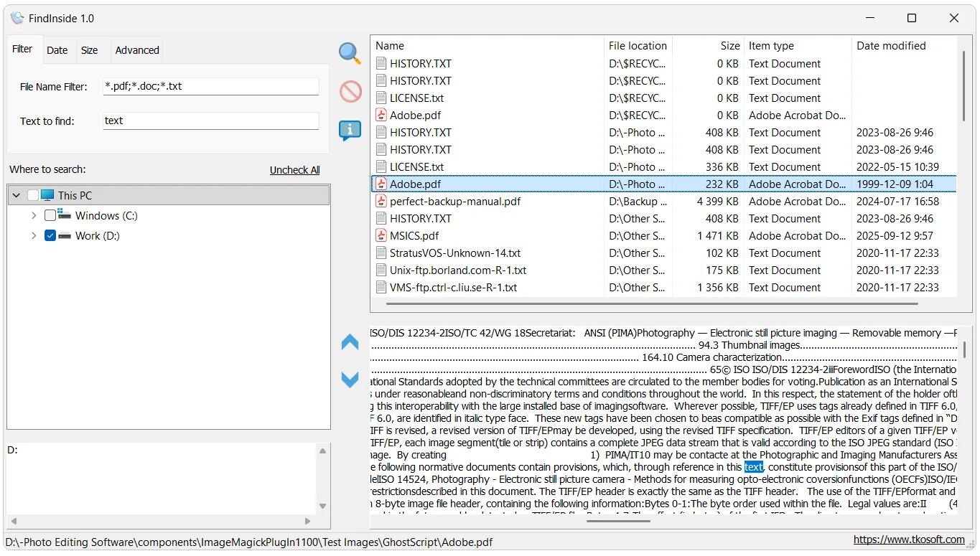Click the log panel right scroll arrow

pos(308,522)
